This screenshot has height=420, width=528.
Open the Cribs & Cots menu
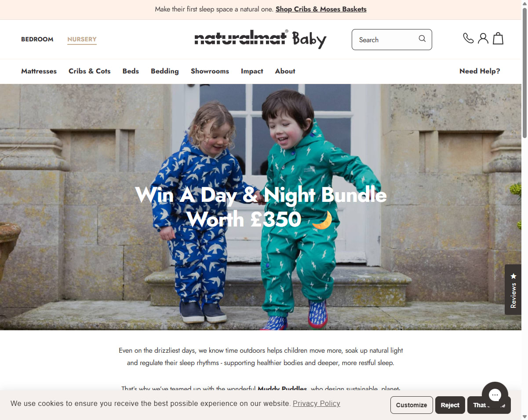coord(90,71)
